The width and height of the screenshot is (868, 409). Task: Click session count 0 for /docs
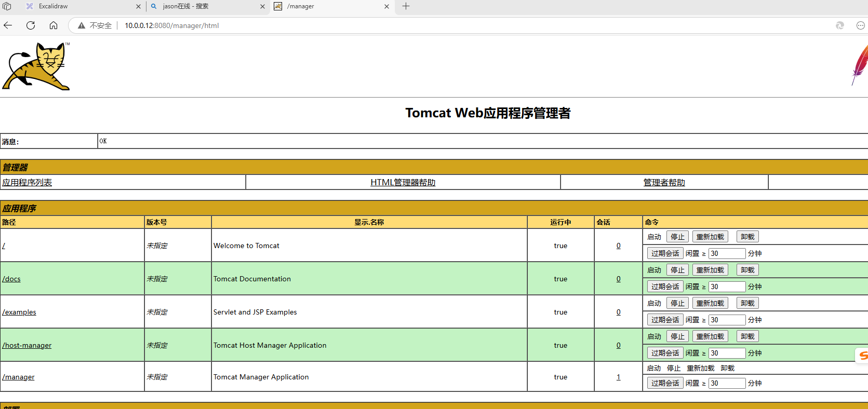click(x=618, y=279)
